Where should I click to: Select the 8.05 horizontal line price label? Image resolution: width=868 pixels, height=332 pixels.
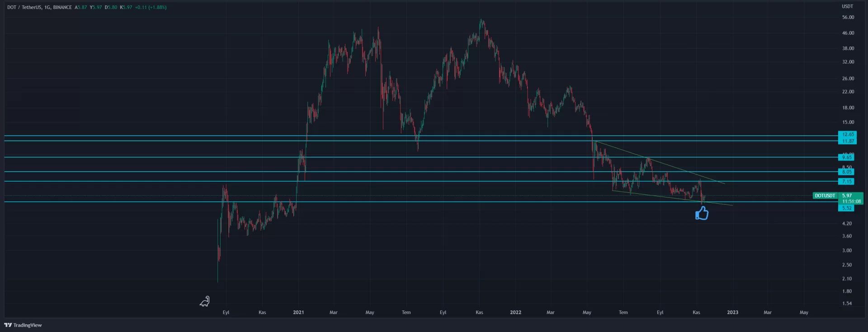pyautogui.click(x=846, y=172)
